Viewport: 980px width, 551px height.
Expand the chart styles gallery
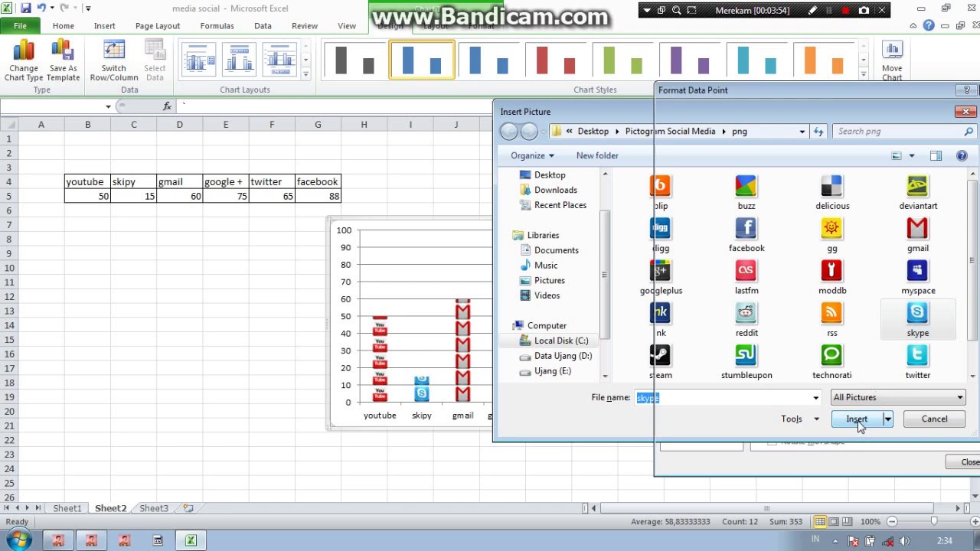click(863, 74)
